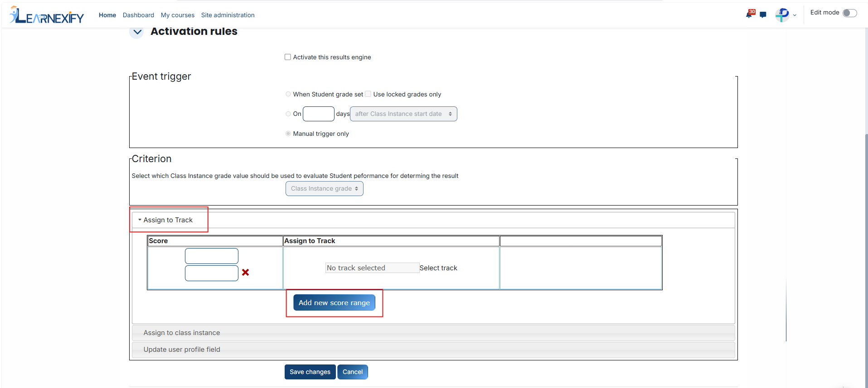Collapse the Activation rules section chevron
Image resolution: width=868 pixels, height=388 pixels.
137,32
